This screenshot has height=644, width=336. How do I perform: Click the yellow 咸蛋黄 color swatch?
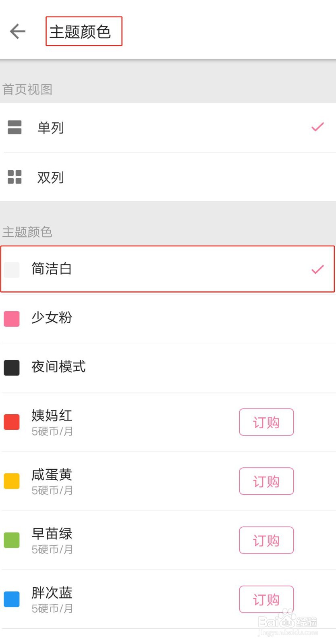[12, 481]
